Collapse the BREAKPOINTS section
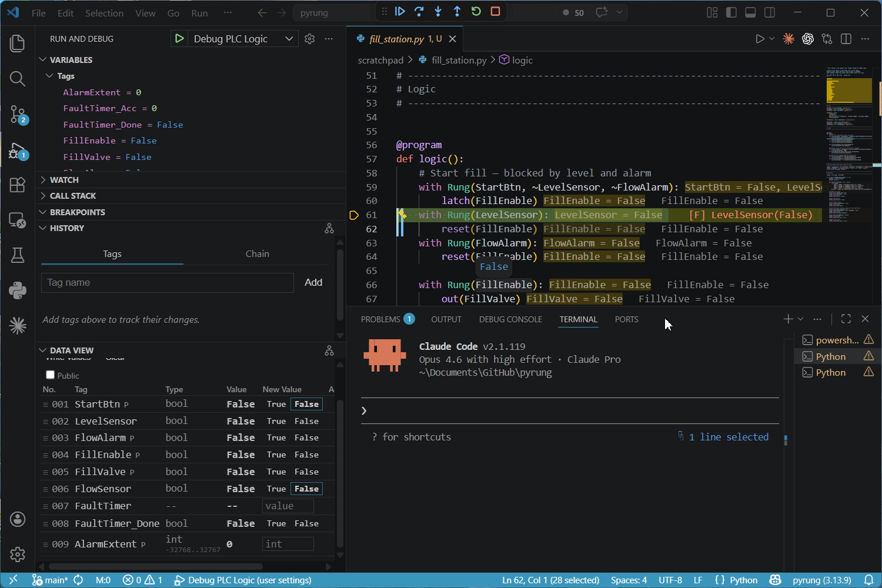This screenshot has width=882, height=588. click(42, 212)
